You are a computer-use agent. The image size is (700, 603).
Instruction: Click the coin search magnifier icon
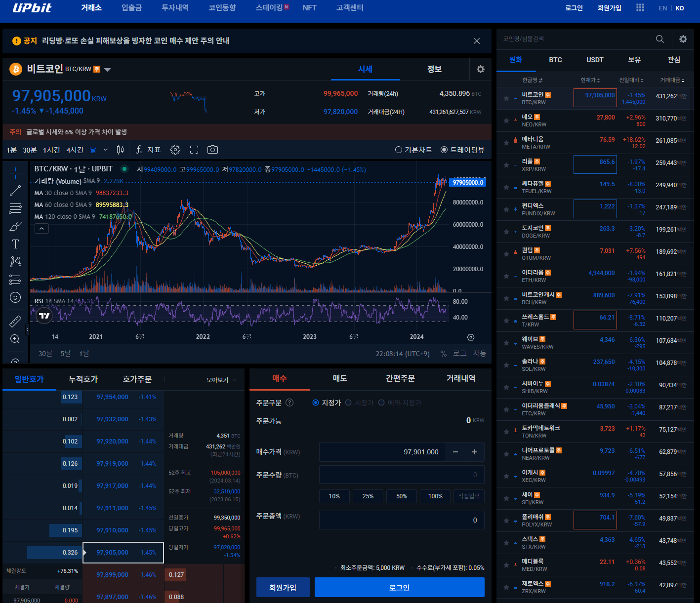tap(660, 39)
